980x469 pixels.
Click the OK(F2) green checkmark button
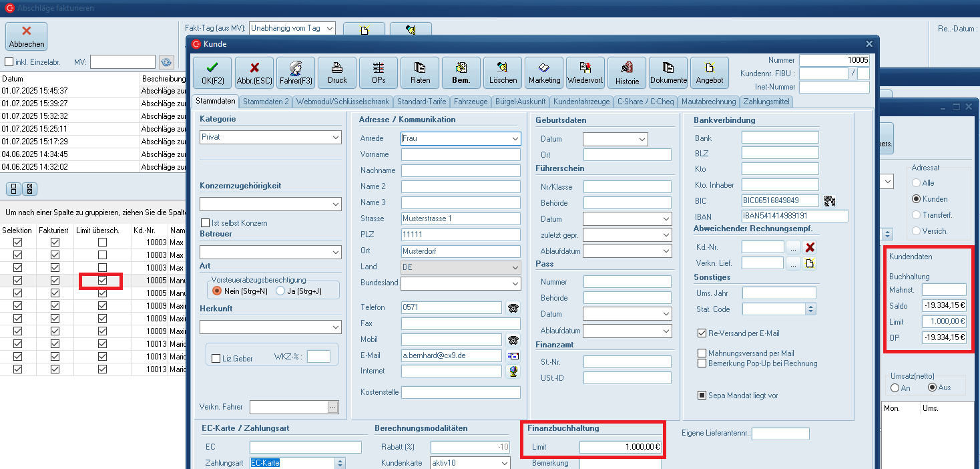[x=212, y=73]
